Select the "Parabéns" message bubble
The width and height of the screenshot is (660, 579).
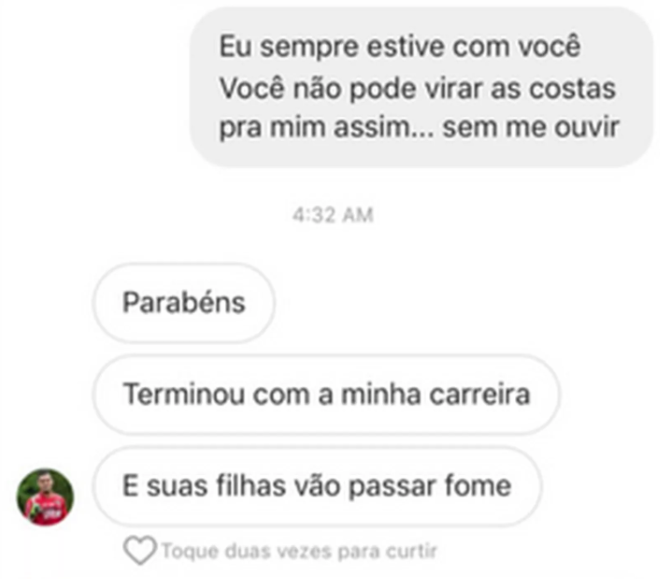click(184, 303)
